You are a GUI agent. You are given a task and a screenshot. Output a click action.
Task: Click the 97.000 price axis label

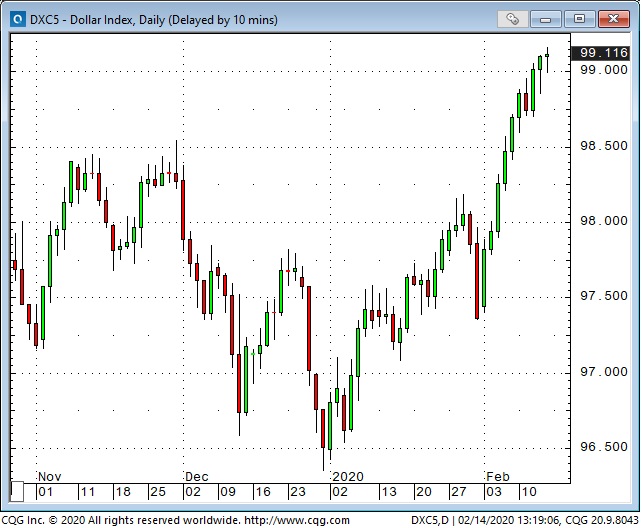tap(604, 372)
